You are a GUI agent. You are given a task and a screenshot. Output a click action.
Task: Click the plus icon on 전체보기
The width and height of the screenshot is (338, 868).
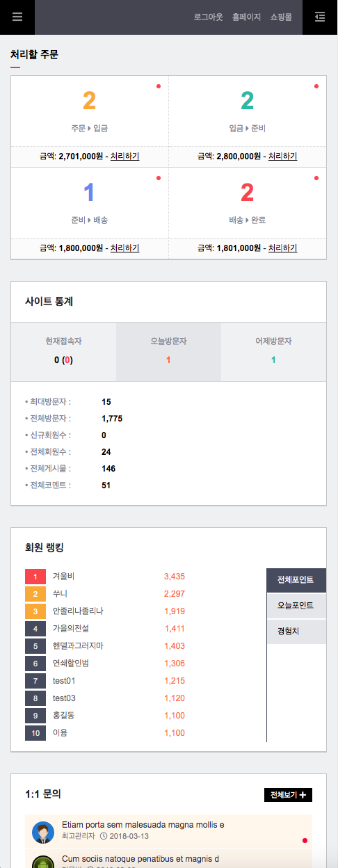point(303,795)
